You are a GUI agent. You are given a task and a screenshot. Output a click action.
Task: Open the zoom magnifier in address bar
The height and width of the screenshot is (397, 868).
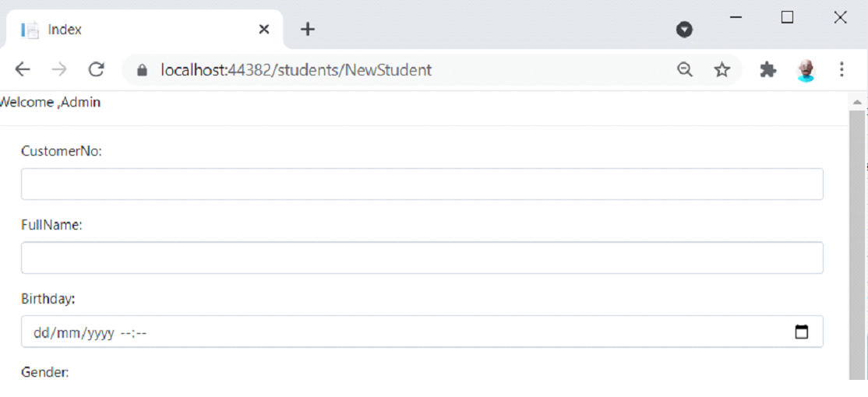685,69
